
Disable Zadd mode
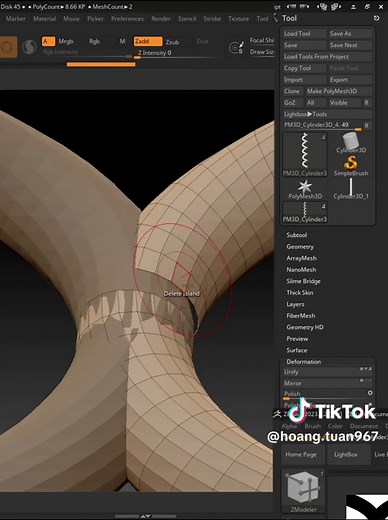[148, 41]
